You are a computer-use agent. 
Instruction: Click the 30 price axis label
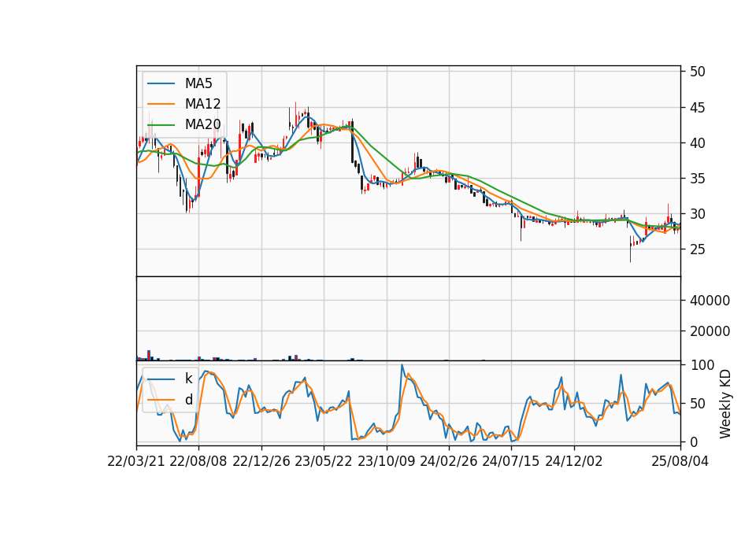tap(697, 214)
